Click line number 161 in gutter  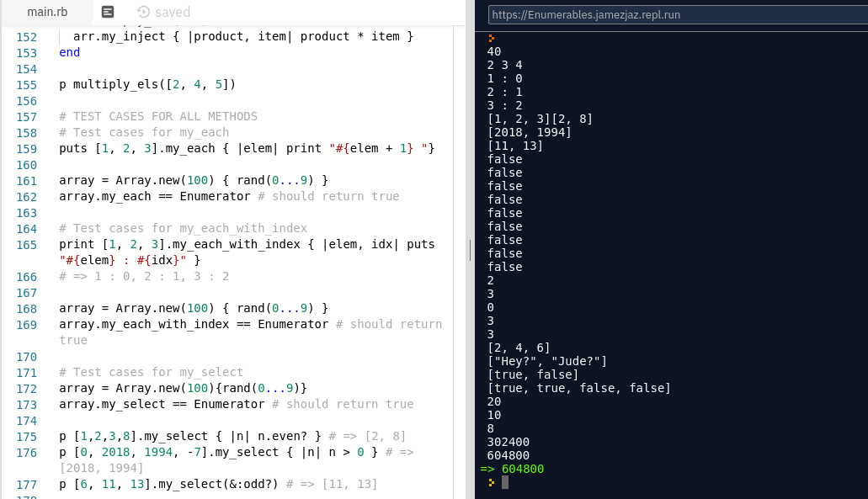coord(27,181)
